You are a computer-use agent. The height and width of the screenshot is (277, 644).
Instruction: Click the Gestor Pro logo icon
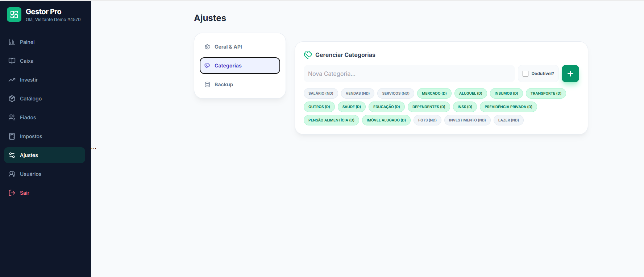tap(14, 15)
